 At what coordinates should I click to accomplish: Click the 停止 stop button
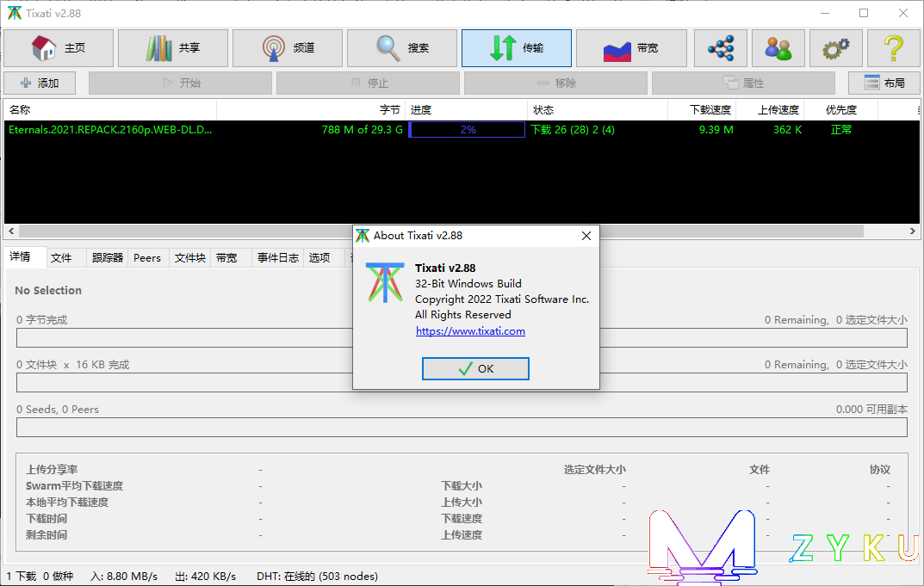[368, 83]
